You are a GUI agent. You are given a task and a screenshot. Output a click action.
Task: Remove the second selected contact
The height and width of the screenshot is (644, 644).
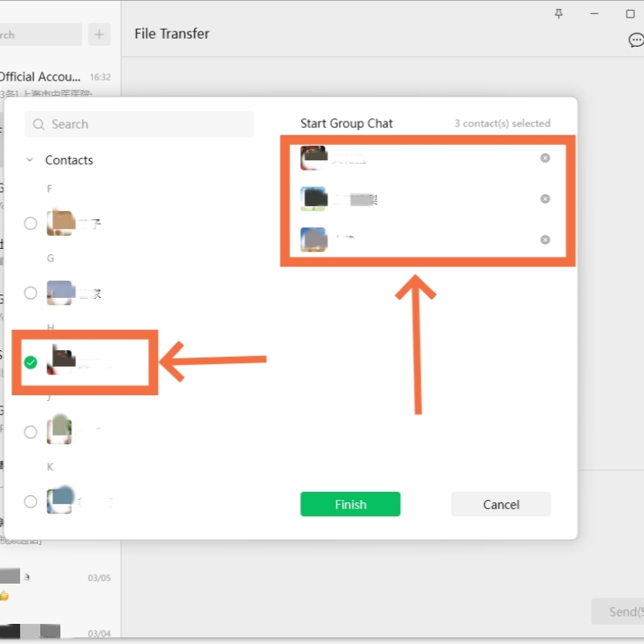pos(545,199)
